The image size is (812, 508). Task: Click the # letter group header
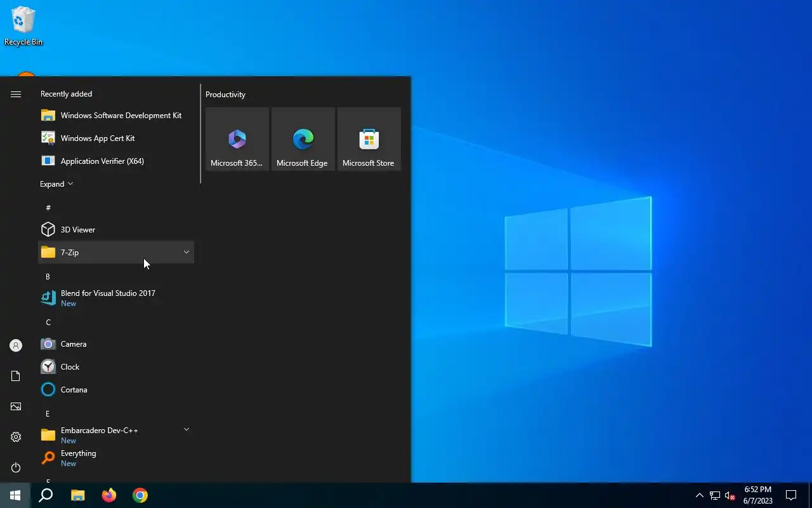tap(48, 208)
